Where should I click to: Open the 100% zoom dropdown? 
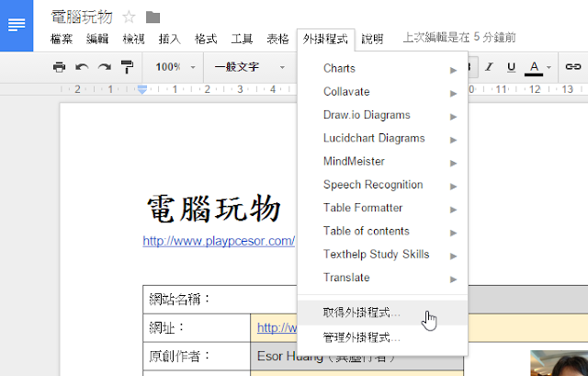point(175,67)
